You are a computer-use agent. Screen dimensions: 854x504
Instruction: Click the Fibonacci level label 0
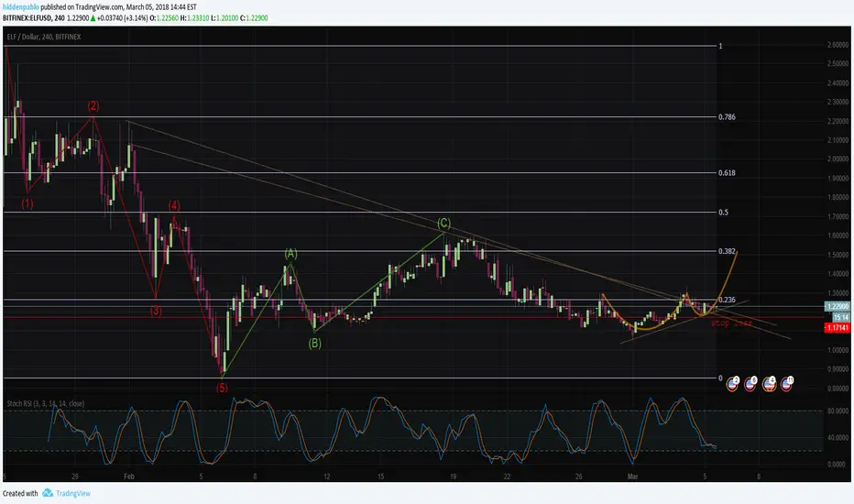[720, 378]
